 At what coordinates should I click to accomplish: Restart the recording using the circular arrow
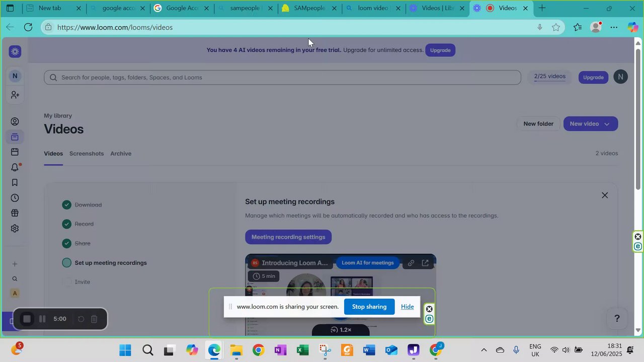[81, 319]
